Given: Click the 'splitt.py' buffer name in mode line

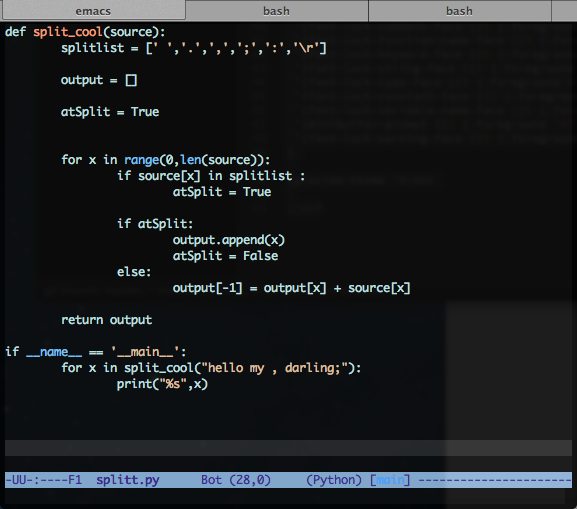Looking at the screenshot, I should (128, 480).
